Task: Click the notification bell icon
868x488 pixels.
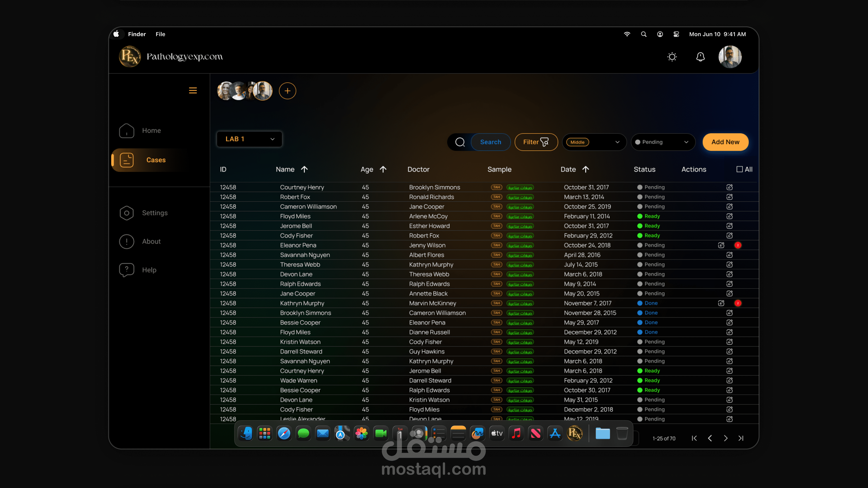Action: coord(700,56)
